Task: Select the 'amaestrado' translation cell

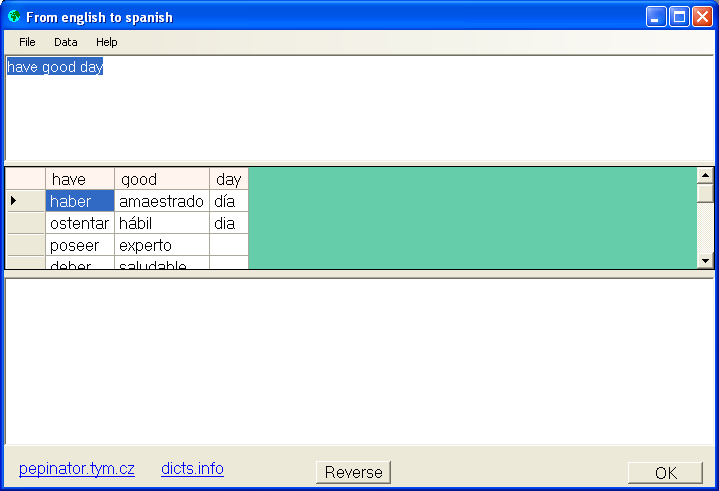Action: [x=162, y=201]
